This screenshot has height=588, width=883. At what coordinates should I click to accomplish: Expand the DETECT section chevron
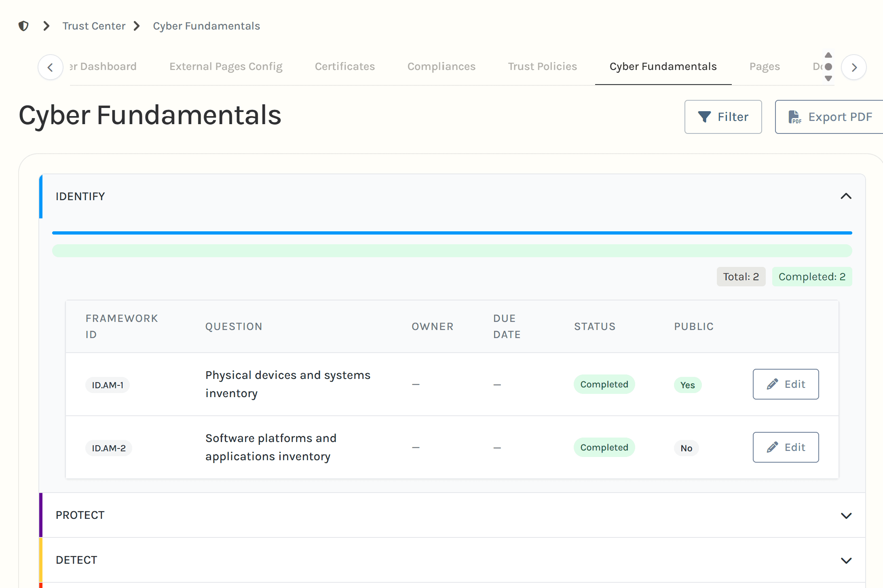(x=846, y=560)
